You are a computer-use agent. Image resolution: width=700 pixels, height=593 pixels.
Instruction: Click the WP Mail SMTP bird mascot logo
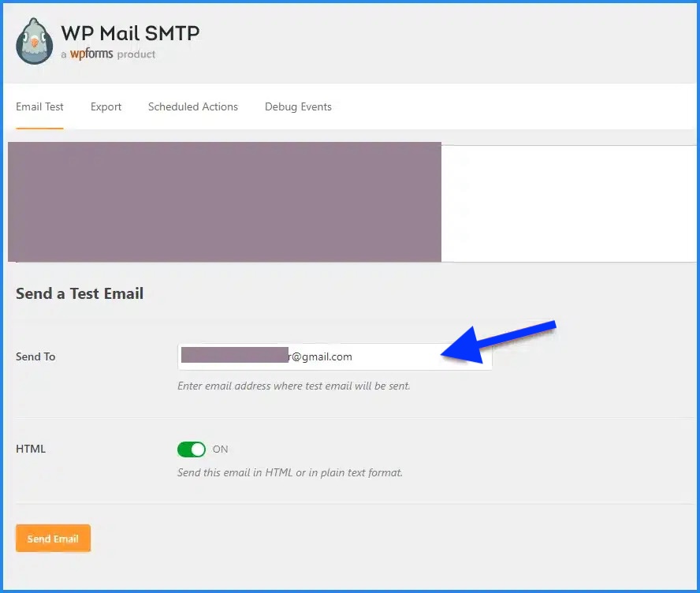pyautogui.click(x=33, y=39)
